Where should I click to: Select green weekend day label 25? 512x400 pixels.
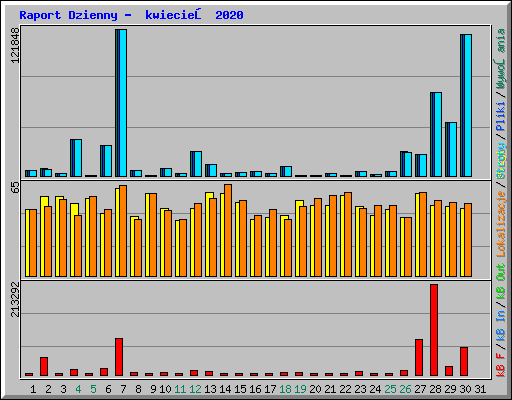point(390,389)
